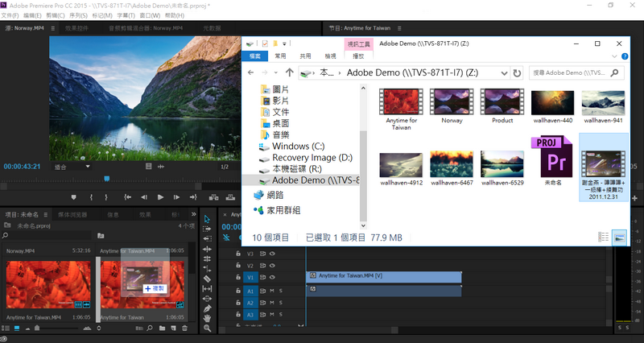Mark In point in Source monitor

coord(91,197)
